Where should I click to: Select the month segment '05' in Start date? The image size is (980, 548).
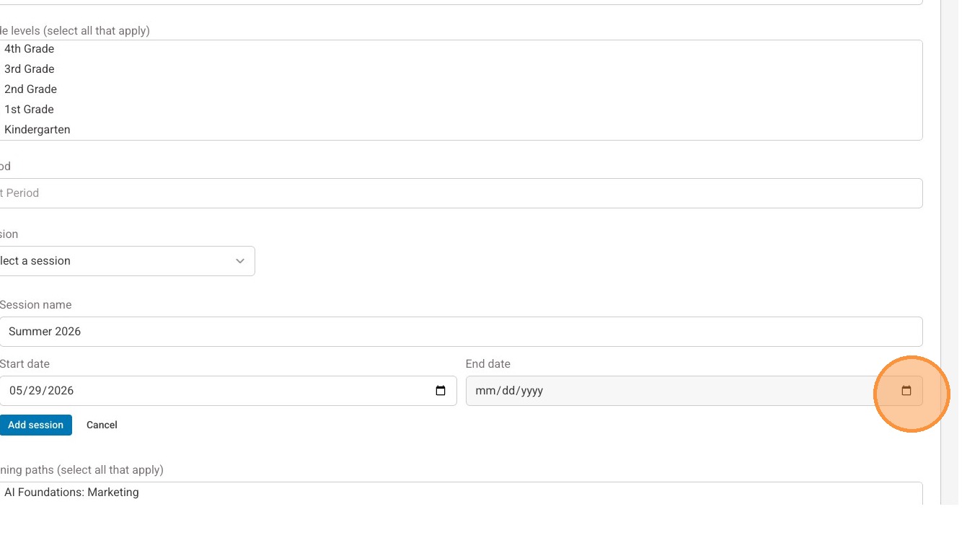coord(16,391)
